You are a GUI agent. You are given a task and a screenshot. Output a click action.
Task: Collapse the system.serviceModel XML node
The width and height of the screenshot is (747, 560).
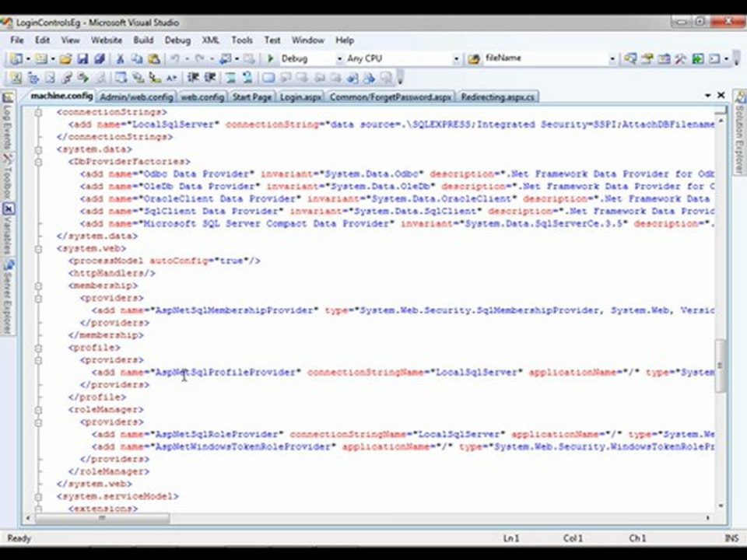point(38,497)
